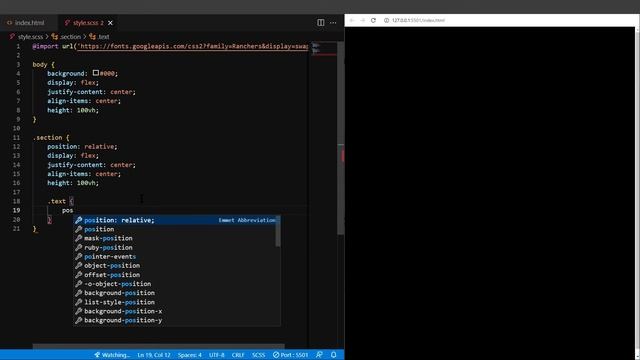Screen dimensions: 640x360
Task: Click the 'body {' selector line
Action: (x=43, y=64)
